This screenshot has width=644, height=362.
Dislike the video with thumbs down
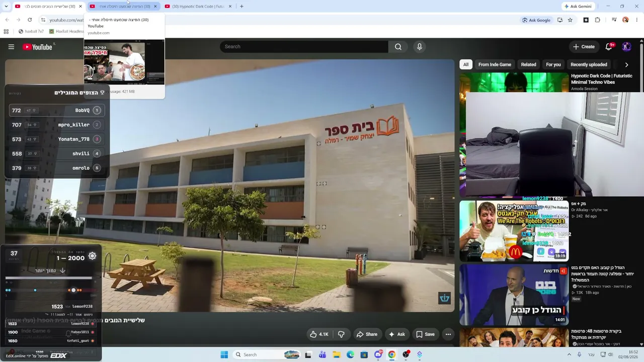coord(341,334)
